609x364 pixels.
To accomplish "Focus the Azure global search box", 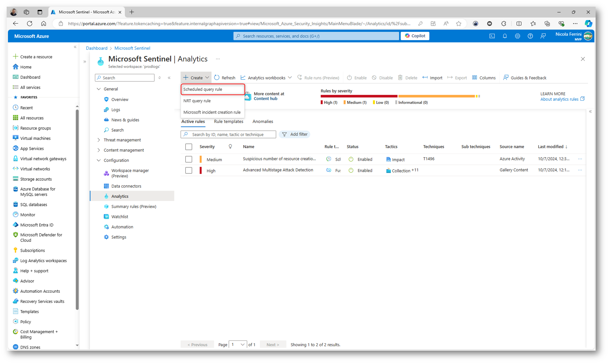I will (x=316, y=36).
